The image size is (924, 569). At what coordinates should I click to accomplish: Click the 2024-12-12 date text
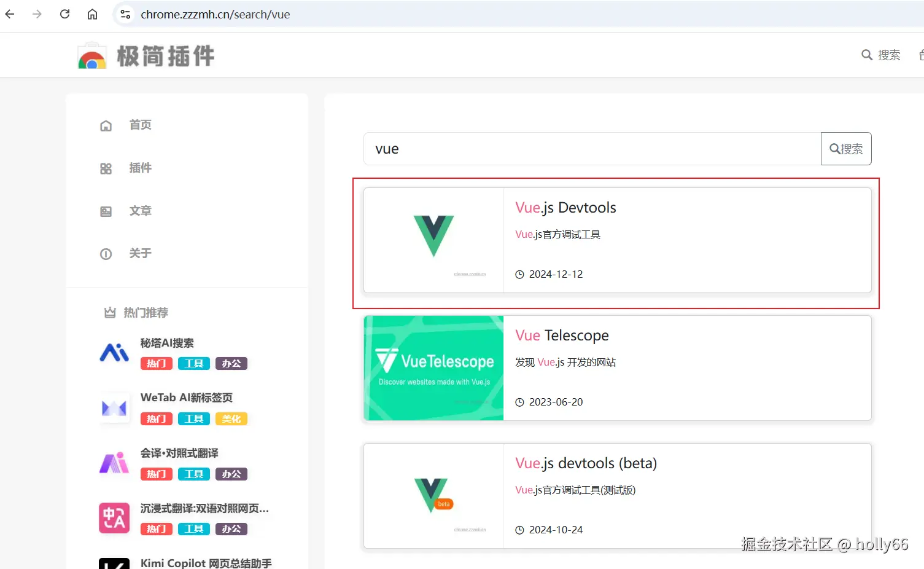click(556, 274)
